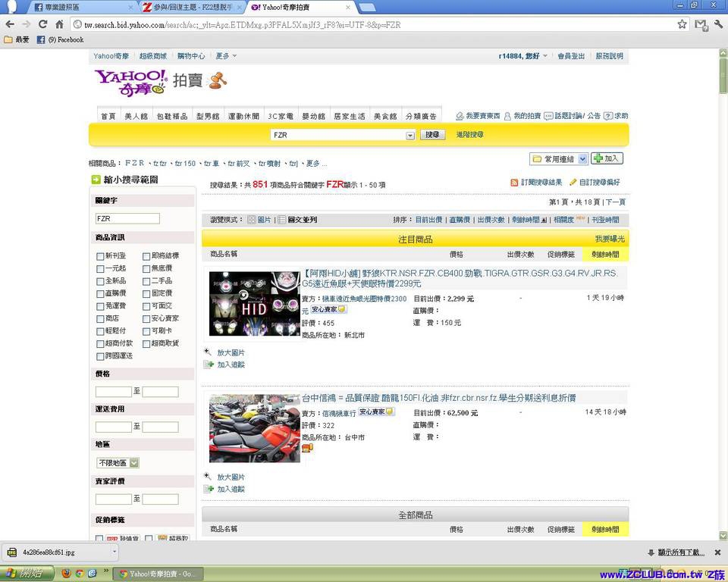Screen dimensions: 728x582
Task: Open the search box suggestions dropdown arrow
Action: [410, 136]
